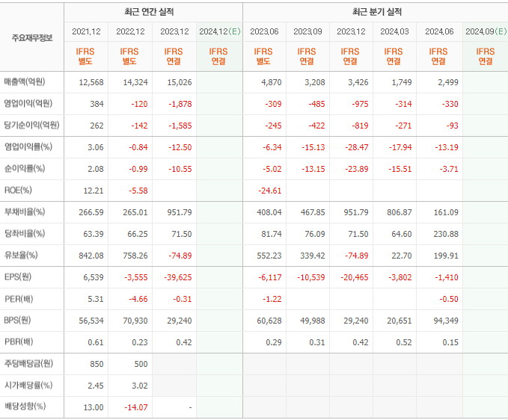The width and height of the screenshot is (508, 420).
Task: Click the 최근 연간 실적 header
Action: pos(149,12)
